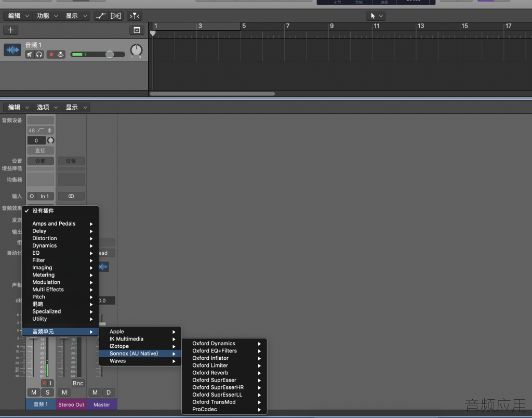Enable input monitoring on track 音频 1

click(61, 55)
